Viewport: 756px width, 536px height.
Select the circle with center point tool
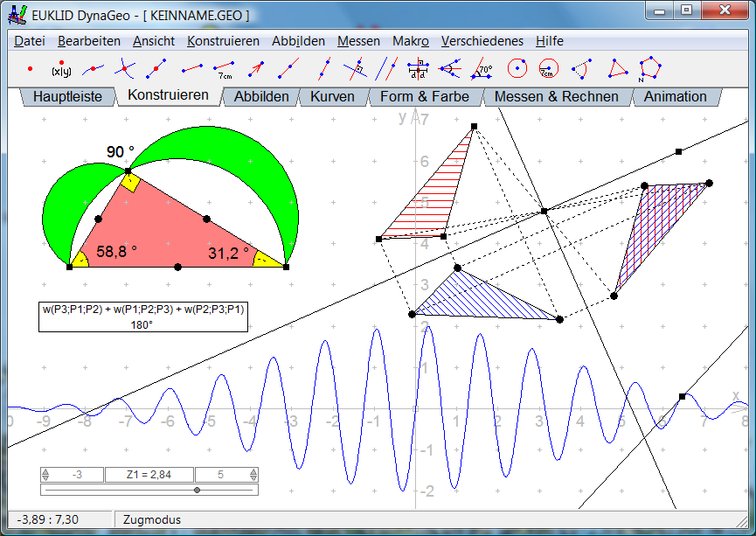tap(517, 67)
